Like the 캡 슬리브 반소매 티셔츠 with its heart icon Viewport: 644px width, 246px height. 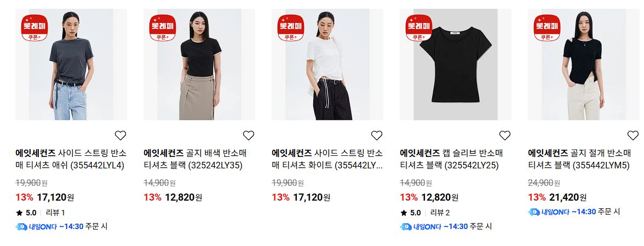pos(505,136)
